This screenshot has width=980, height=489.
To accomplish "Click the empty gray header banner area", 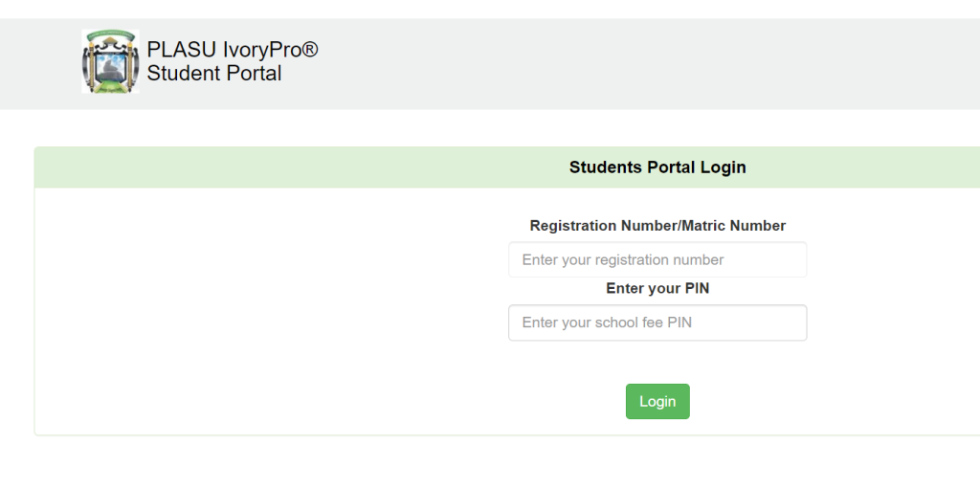I will [x=625, y=64].
